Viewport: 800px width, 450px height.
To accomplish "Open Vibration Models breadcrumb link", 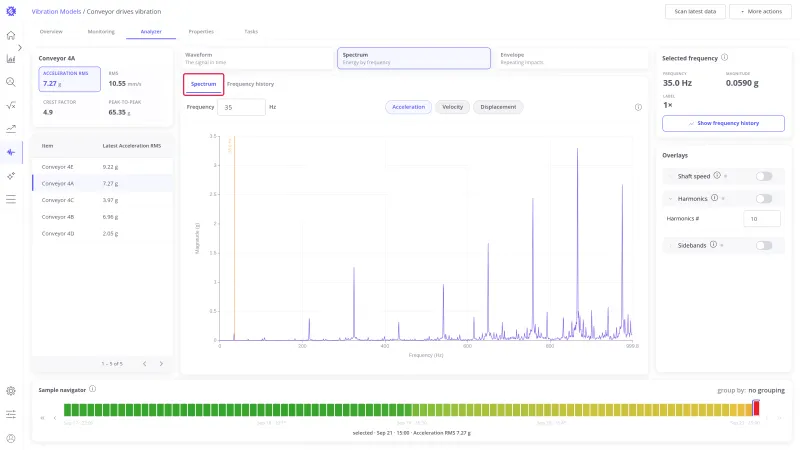I will [56, 11].
